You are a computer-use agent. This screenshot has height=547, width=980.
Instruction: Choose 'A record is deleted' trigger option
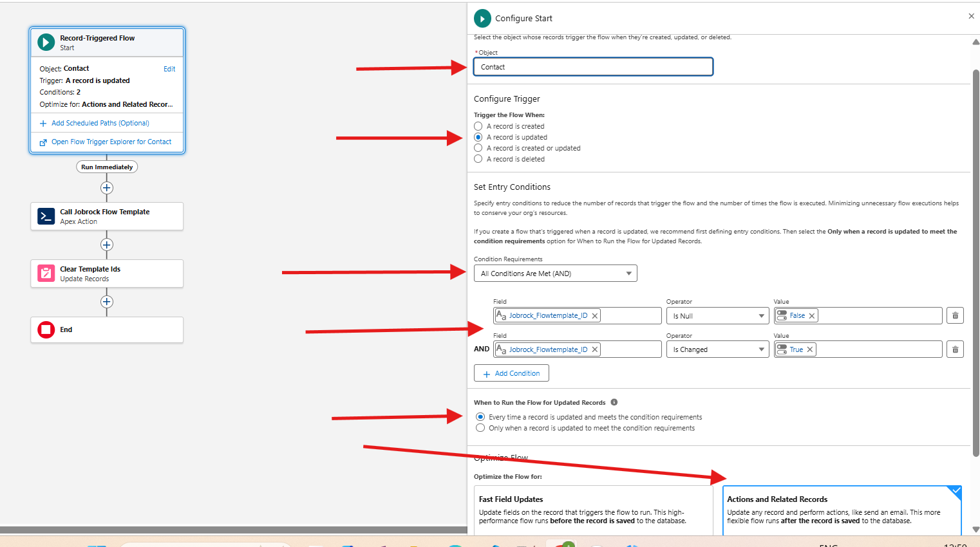click(x=478, y=159)
